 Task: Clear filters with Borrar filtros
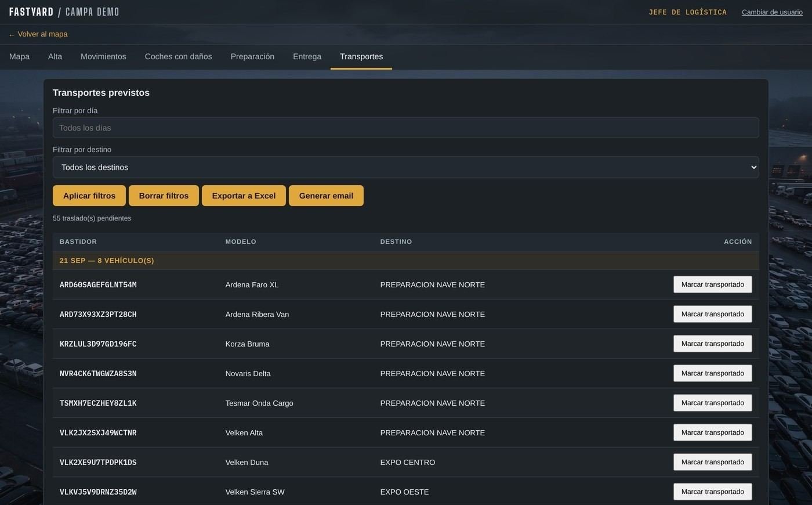[164, 196]
